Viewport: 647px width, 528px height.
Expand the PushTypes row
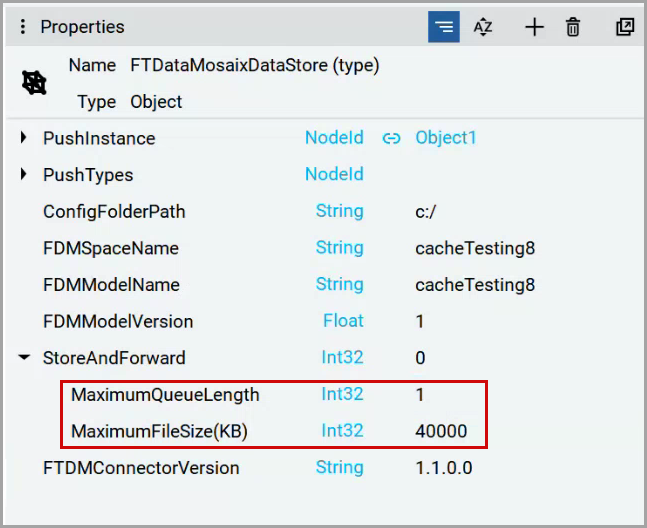click(x=24, y=174)
